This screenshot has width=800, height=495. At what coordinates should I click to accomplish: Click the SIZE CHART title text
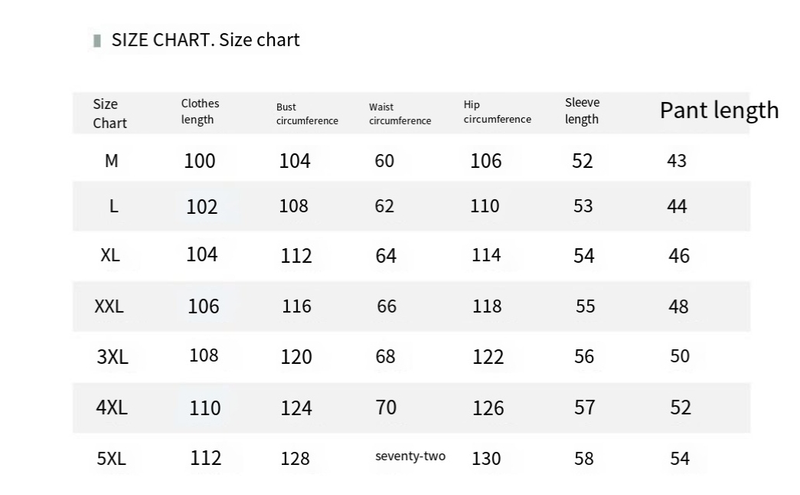click(x=205, y=40)
